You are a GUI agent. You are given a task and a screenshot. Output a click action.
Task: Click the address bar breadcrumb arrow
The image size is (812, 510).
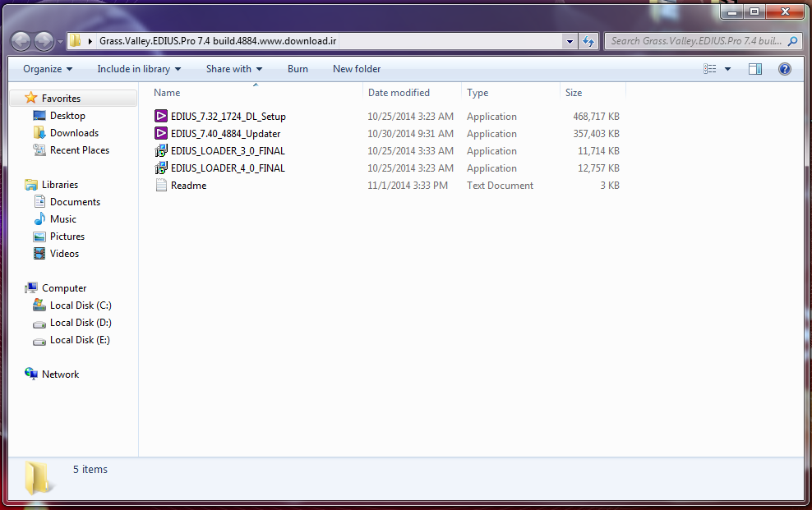click(x=90, y=41)
